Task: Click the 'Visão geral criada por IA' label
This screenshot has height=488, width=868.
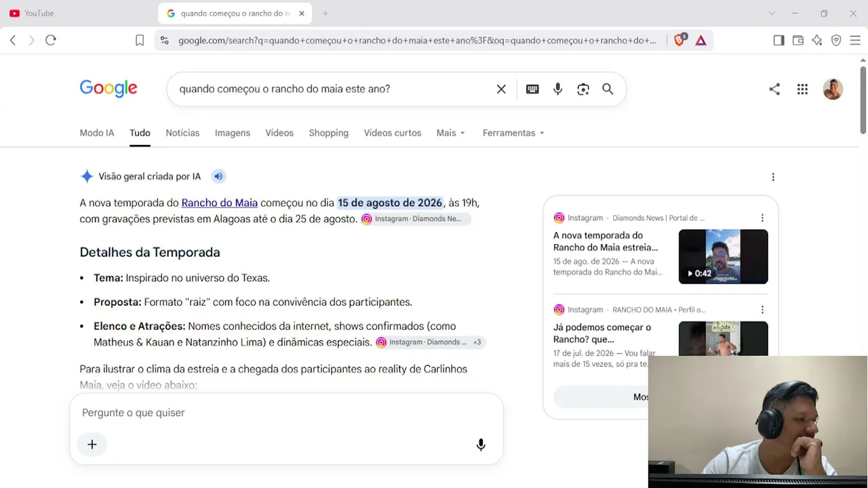Action: click(x=150, y=176)
